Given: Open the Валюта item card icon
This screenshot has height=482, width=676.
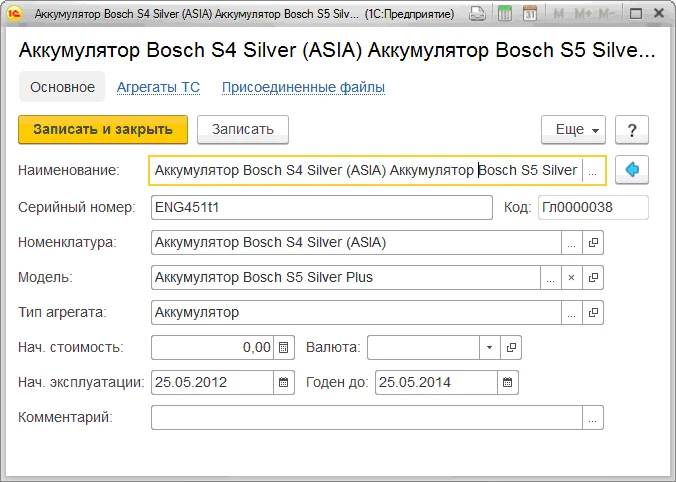Looking at the screenshot, I should click(x=511, y=347).
